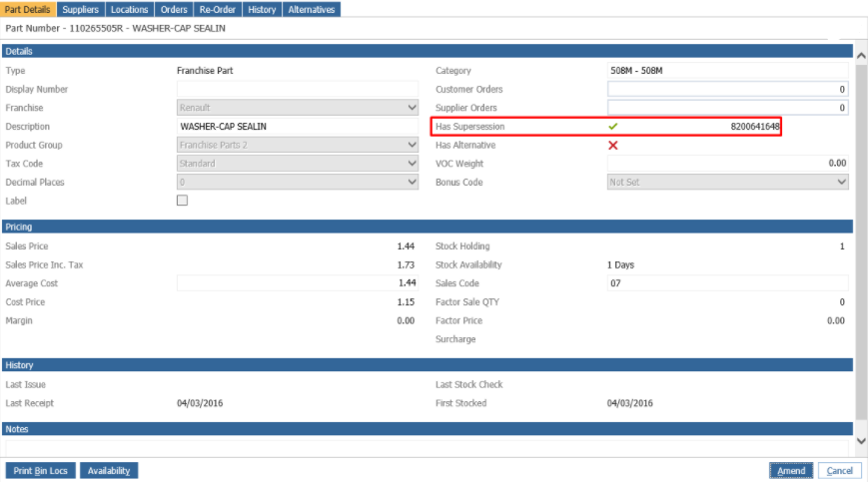The width and height of the screenshot is (868, 482).
Task: Open the Tax Code dropdown
Action: click(298, 164)
